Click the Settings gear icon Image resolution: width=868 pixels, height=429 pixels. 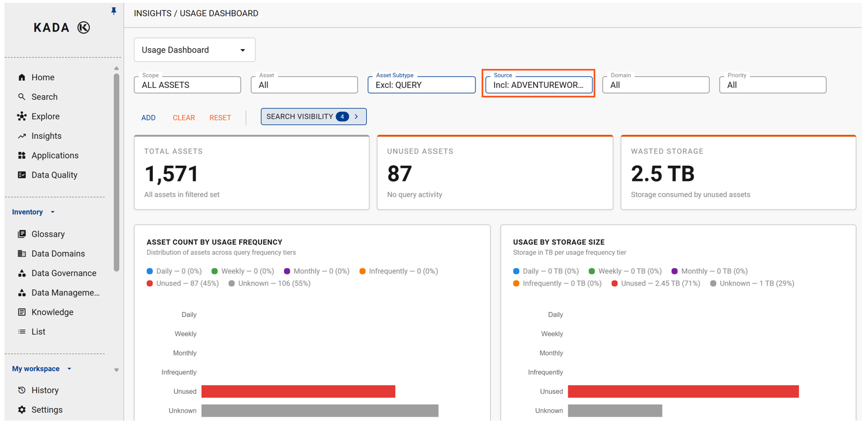22,410
